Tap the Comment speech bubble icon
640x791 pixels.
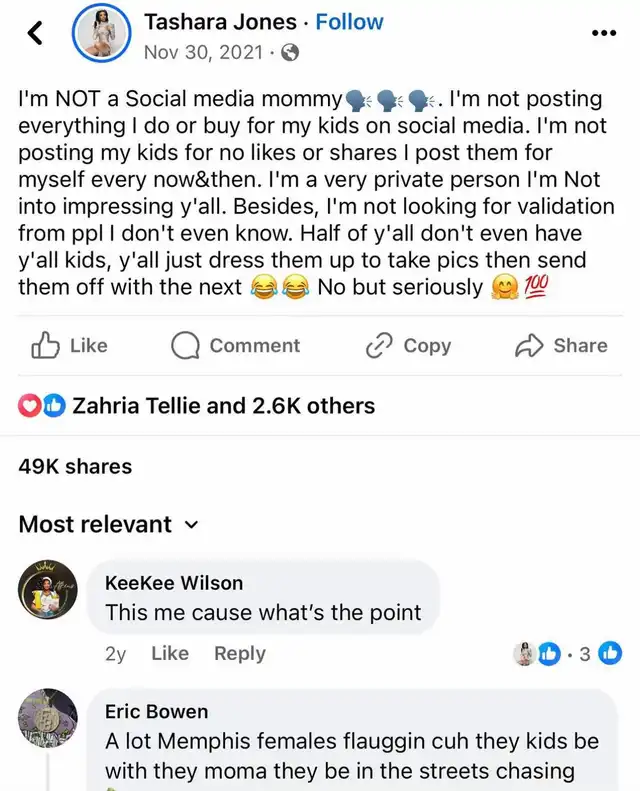click(x=185, y=345)
